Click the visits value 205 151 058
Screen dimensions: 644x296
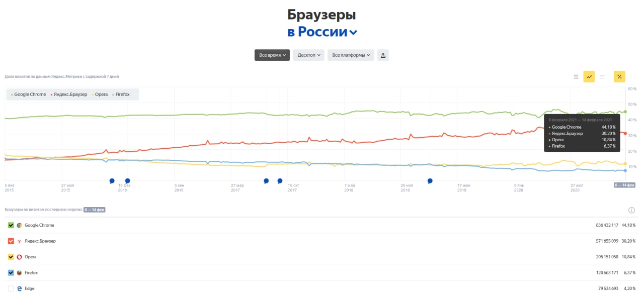point(607,257)
